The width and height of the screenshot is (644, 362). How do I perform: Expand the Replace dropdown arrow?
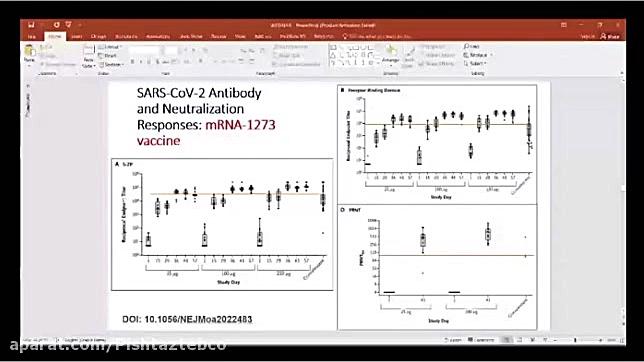(x=491, y=55)
